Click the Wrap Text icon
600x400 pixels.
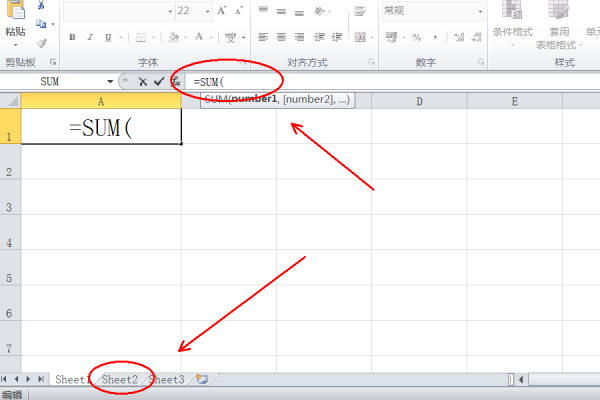pos(359,11)
